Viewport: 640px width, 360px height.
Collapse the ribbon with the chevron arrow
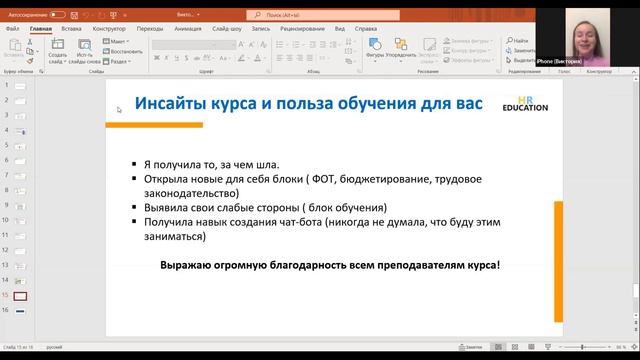click(634, 72)
